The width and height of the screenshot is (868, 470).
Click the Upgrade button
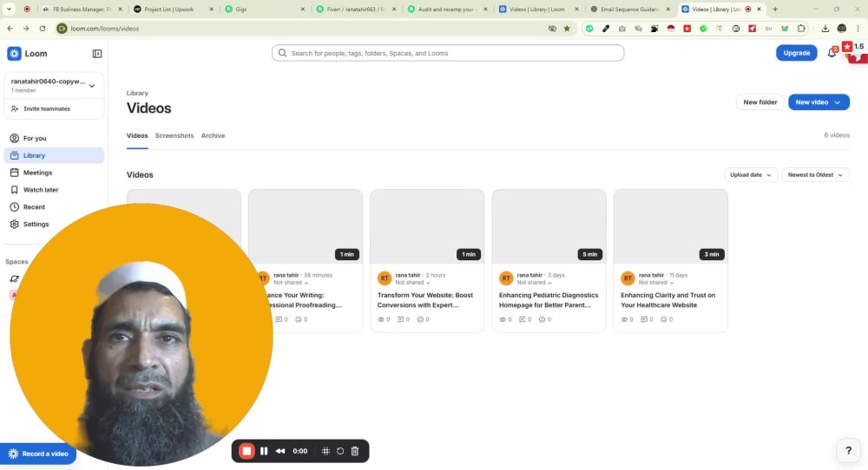796,53
